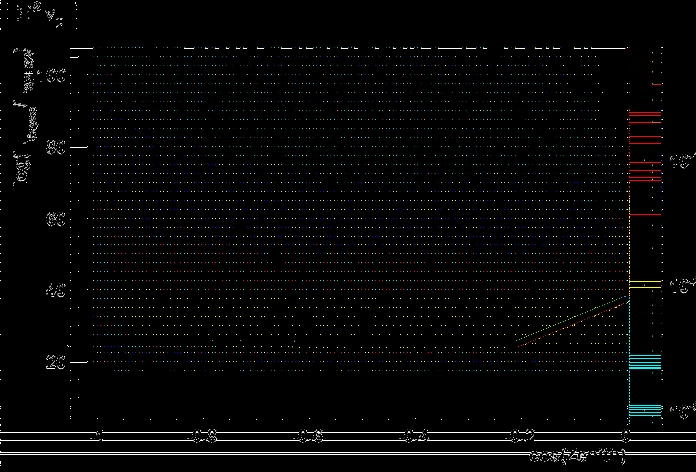Click the yellow horizontal line pair on right strip
696x472 pixels.
[x=645, y=285]
